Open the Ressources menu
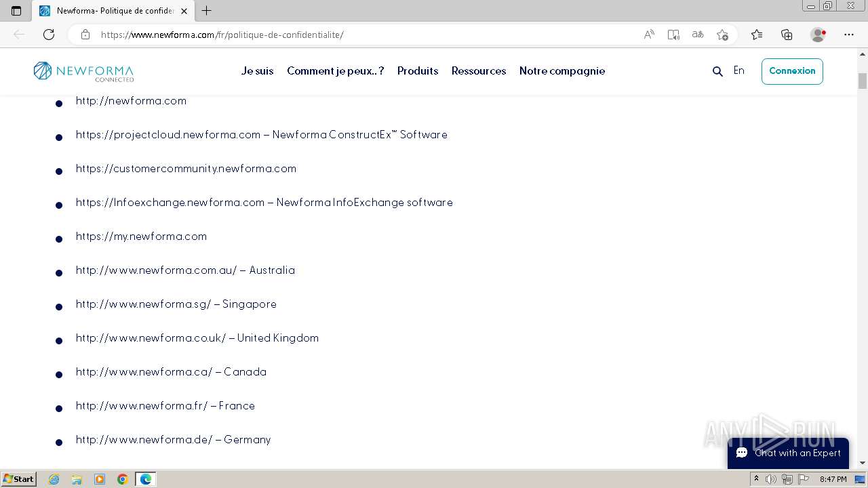Viewport: 868px width, 488px height. 479,71
